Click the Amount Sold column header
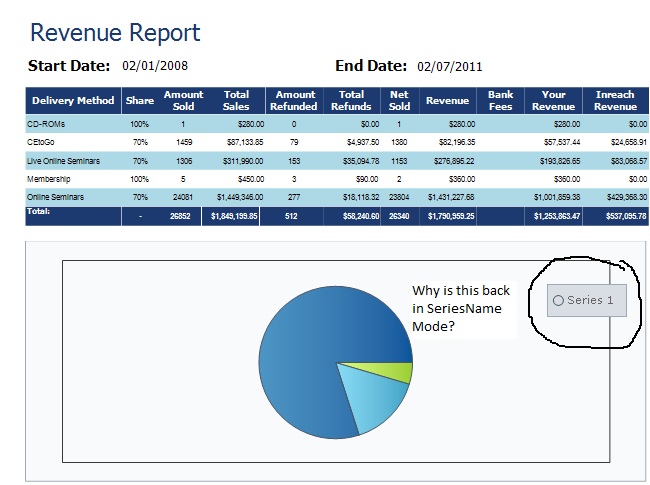The image size is (650, 485). 183,100
